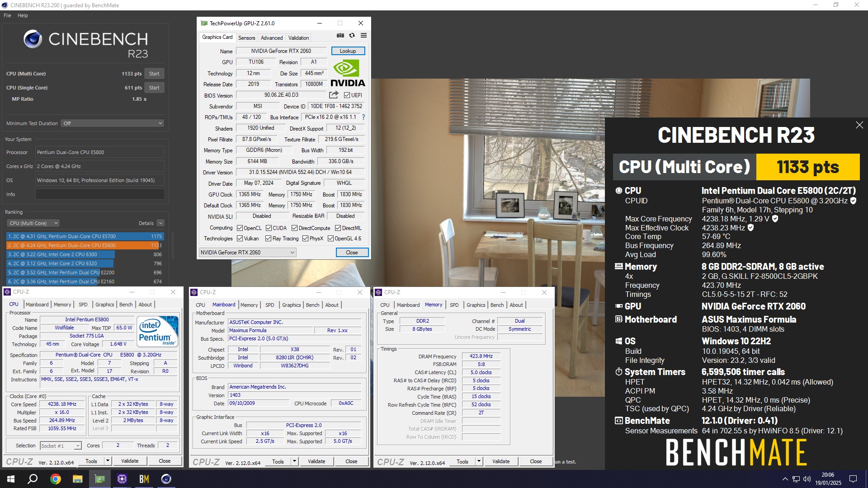The image size is (868, 488).
Task: Click the verified shield icon next to CPUID
Action: point(853,201)
